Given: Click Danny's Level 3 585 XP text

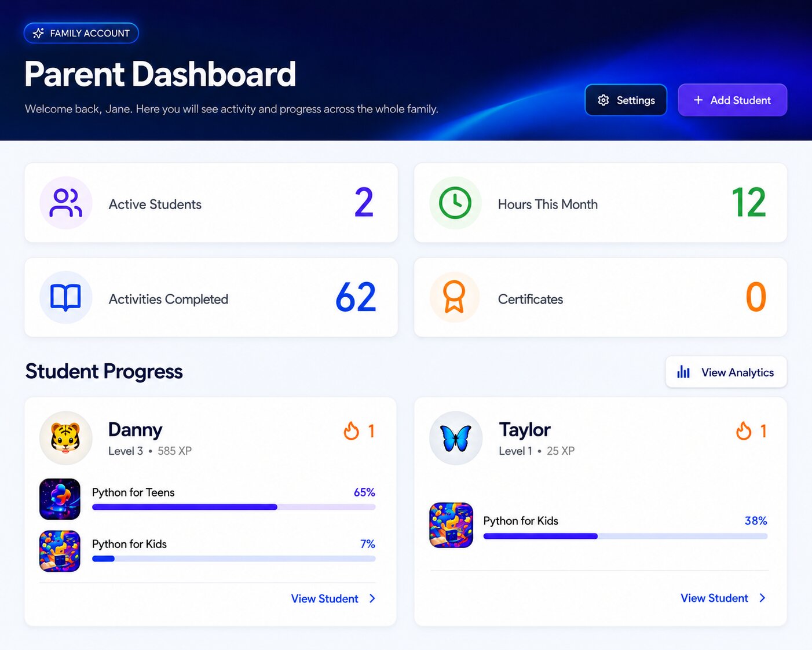Looking at the screenshot, I should tap(150, 451).
